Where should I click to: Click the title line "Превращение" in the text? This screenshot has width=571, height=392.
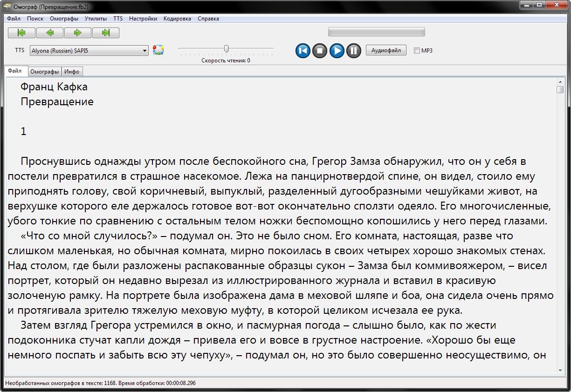[57, 102]
